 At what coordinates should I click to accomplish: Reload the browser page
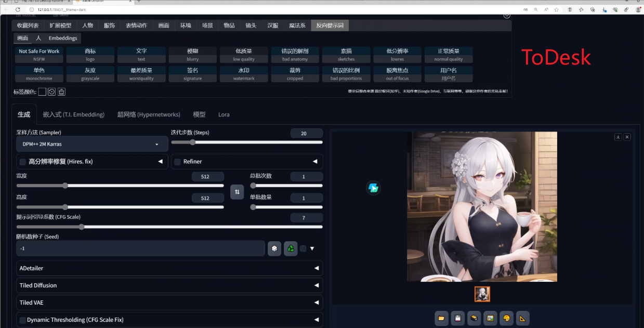[x=18, y=9]
